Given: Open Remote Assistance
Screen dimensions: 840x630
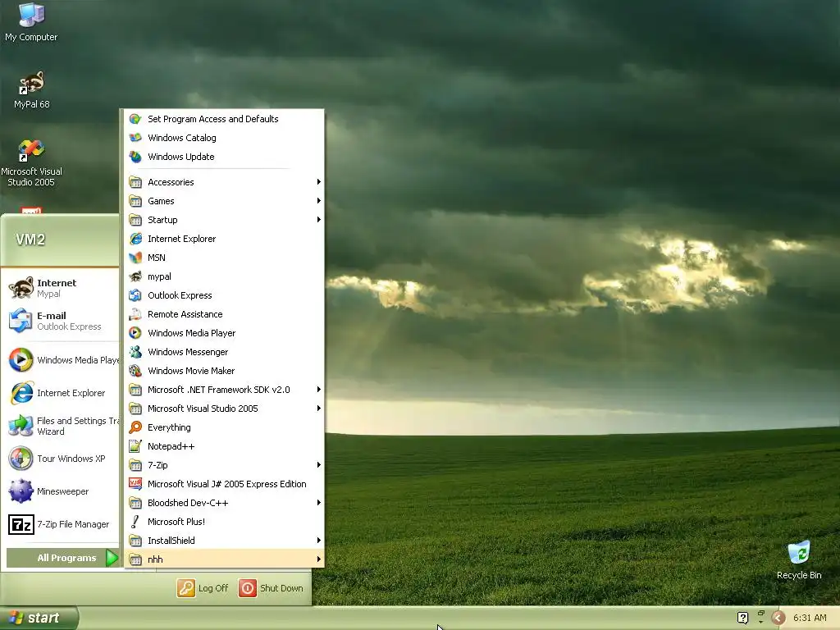Looking at the screenshot, I should 225,314.
